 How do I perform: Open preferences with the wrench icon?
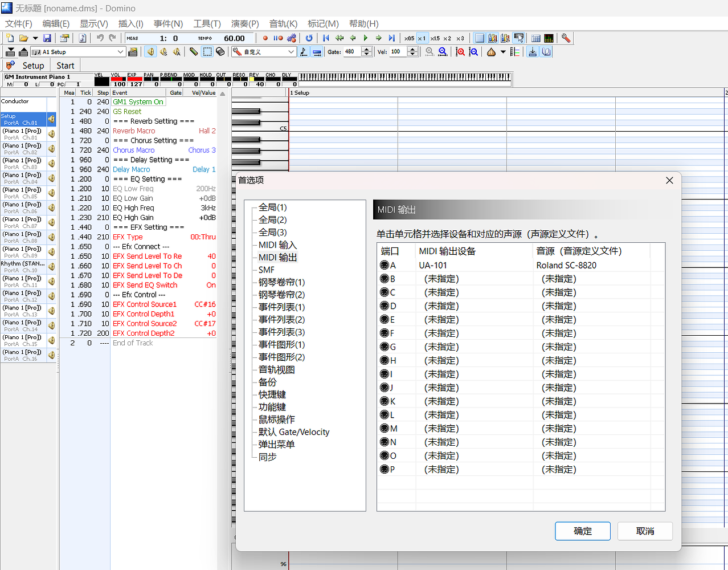[566, 38]
